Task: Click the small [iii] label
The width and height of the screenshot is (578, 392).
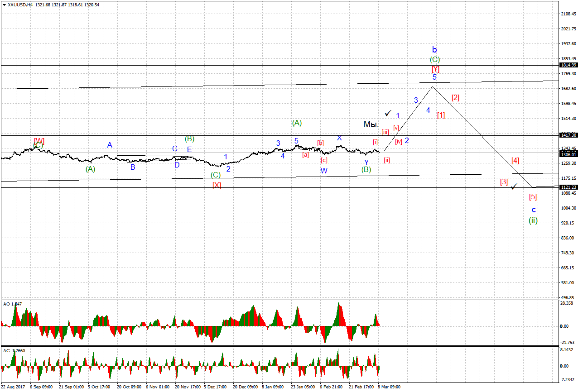Action: (385, 132)
